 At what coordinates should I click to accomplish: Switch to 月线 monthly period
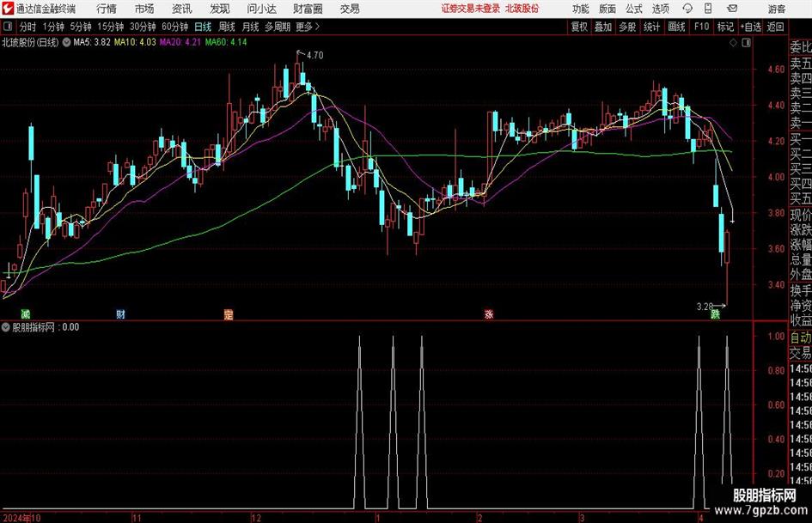pos(251,27)
